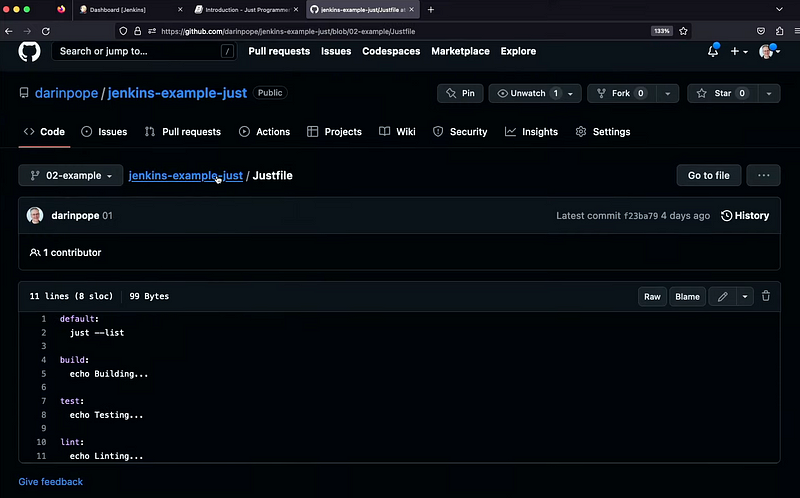This screenshot has height=498, width=800.
Task: Follow the jenkins-example-just breadcrumb link
Action: (x=186, y=176)
